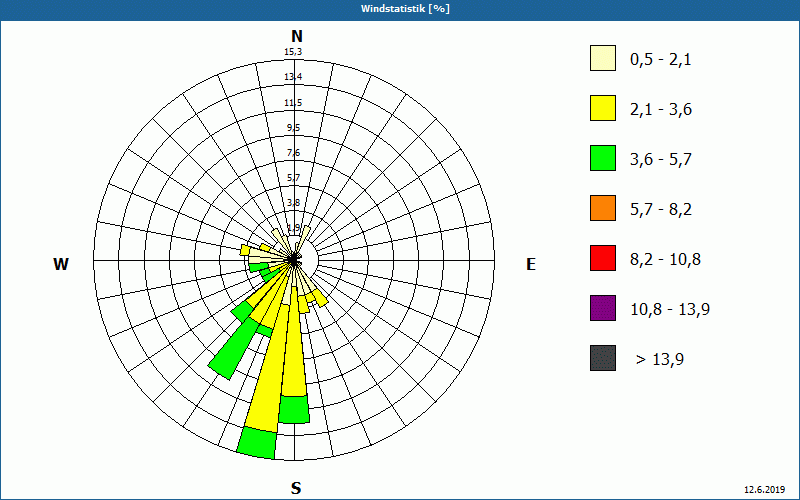The image size is (800, 500).
Task: Click the yellow 2,1 - 3,6 legend swatch
Action: 603,108
